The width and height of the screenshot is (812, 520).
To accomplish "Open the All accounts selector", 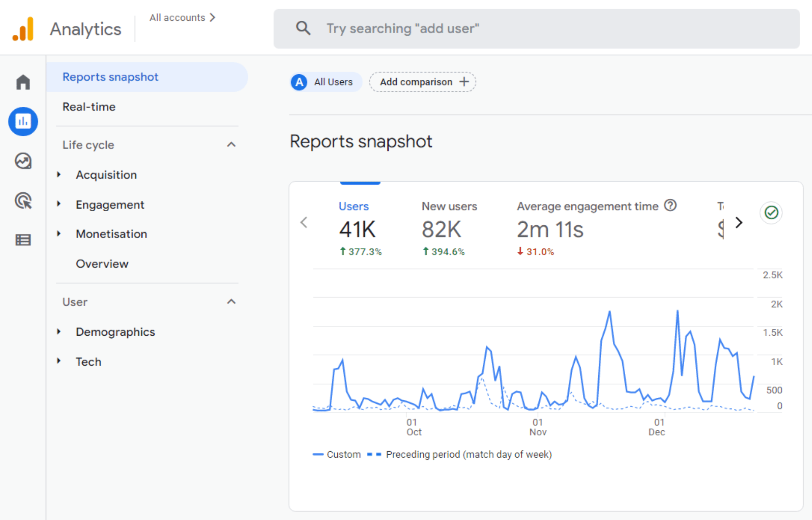I will (182, 17).
